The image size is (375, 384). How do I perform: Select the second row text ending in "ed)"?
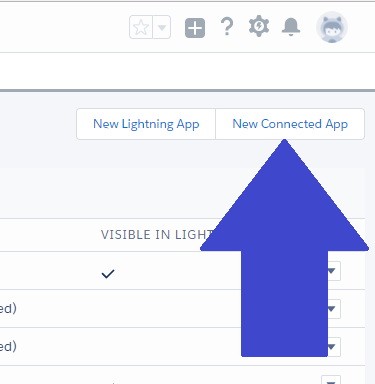click(8, 347)
